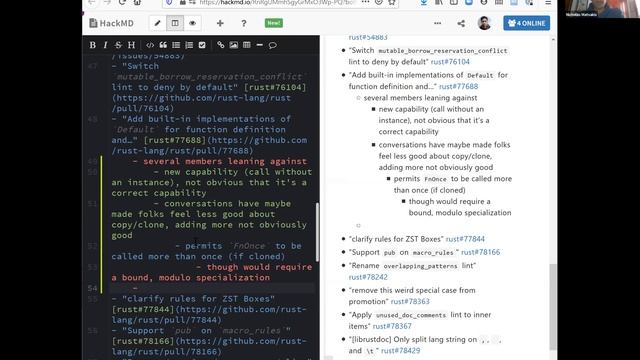
Task: Click preview text "new capability (call without an"
Action: tap(431, 109)
